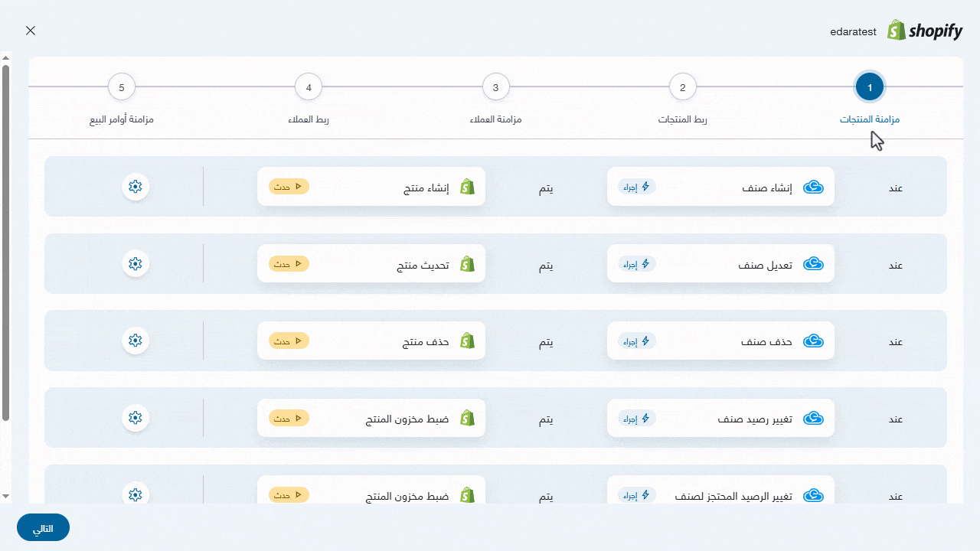The height and width of the screenshot is (551, 980).
Task: Select the حذف صنف trigger card
Action: tap(720, 341)
